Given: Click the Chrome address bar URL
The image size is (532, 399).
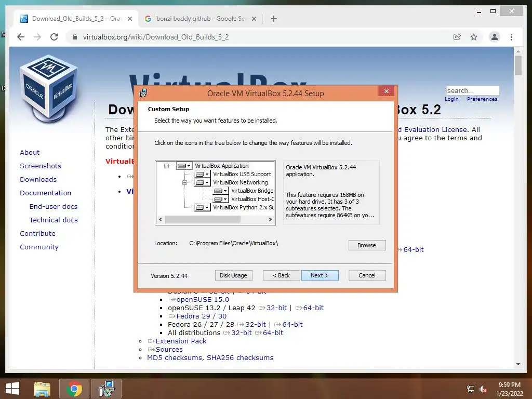Looking at the screenshot, I should 156,37.
